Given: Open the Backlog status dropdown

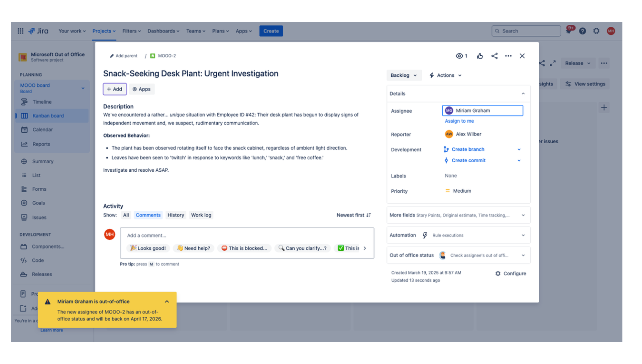Looking at the screenshot, I should coord(404,75).
